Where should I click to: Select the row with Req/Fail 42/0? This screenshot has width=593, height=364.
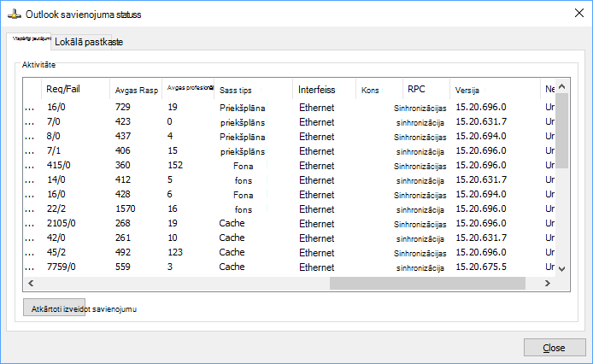290,238
